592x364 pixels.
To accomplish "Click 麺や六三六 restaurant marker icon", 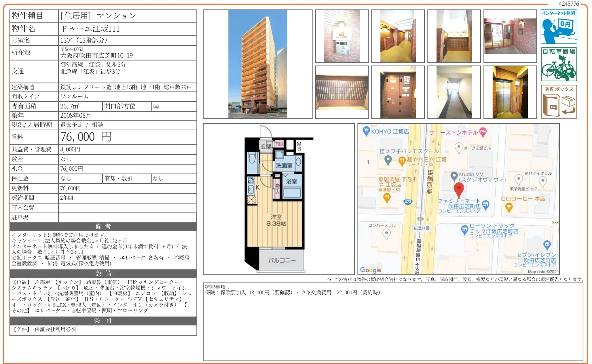I will [402, 161].
